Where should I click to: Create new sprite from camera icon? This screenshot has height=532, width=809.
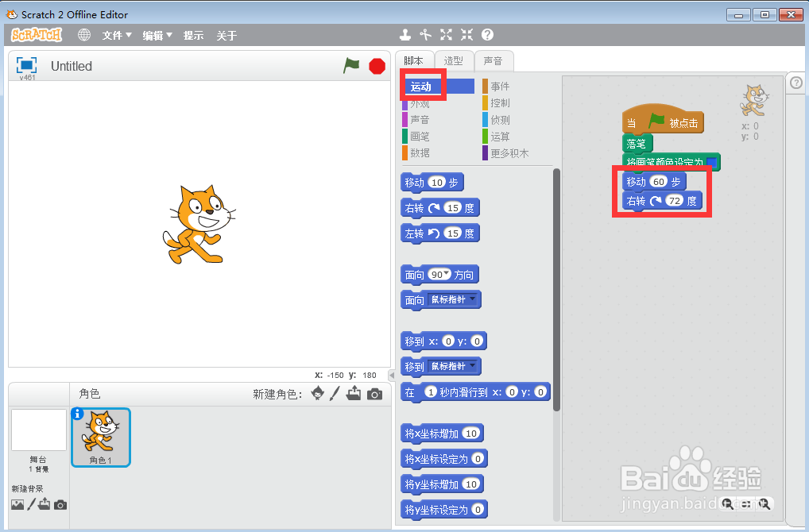click(x=374, y=392)
